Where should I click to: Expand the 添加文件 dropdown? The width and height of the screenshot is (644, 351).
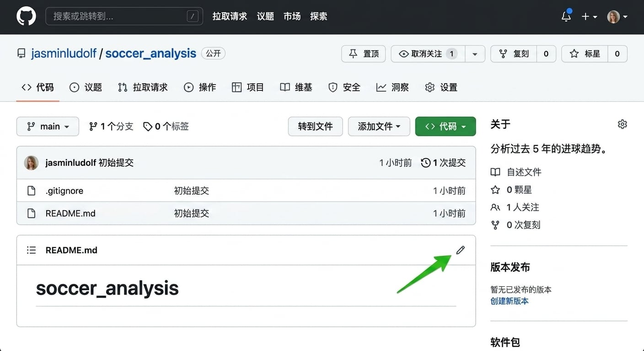[x=379, y=127]
